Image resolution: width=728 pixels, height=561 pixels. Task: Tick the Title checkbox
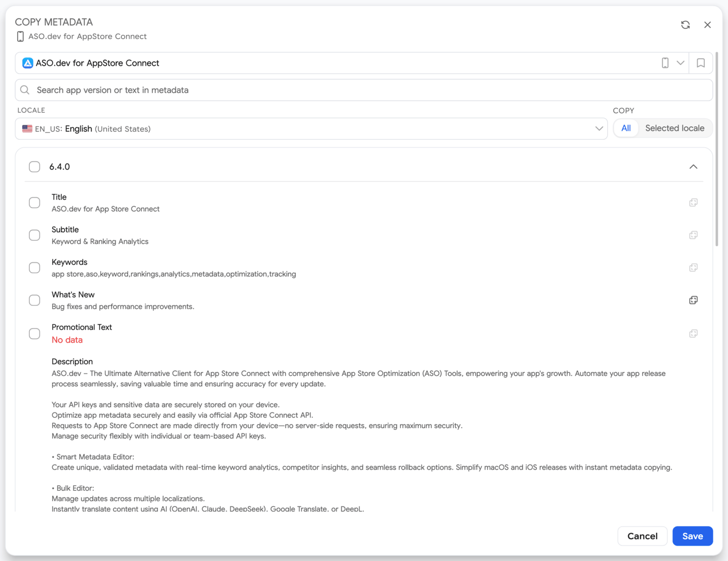(x=34, y=203)
